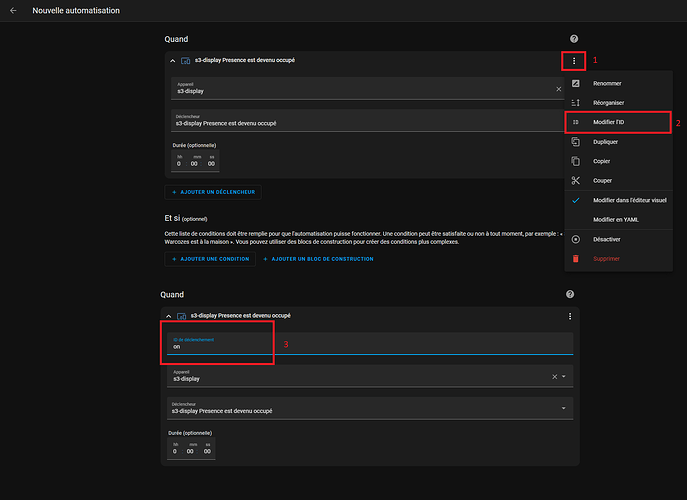
Task: Click the back arrow next to Nouvelle automatisation
Action: coord(14,10)
